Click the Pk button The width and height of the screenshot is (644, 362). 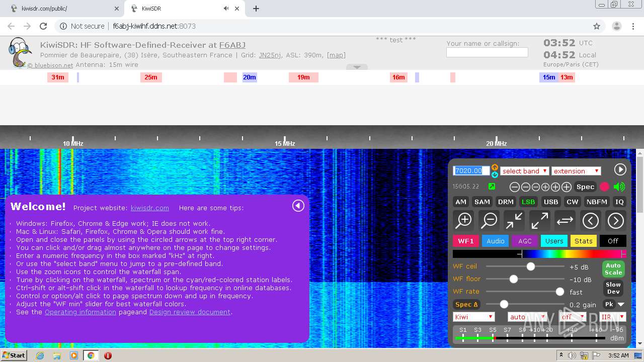[x=609, y=304]
